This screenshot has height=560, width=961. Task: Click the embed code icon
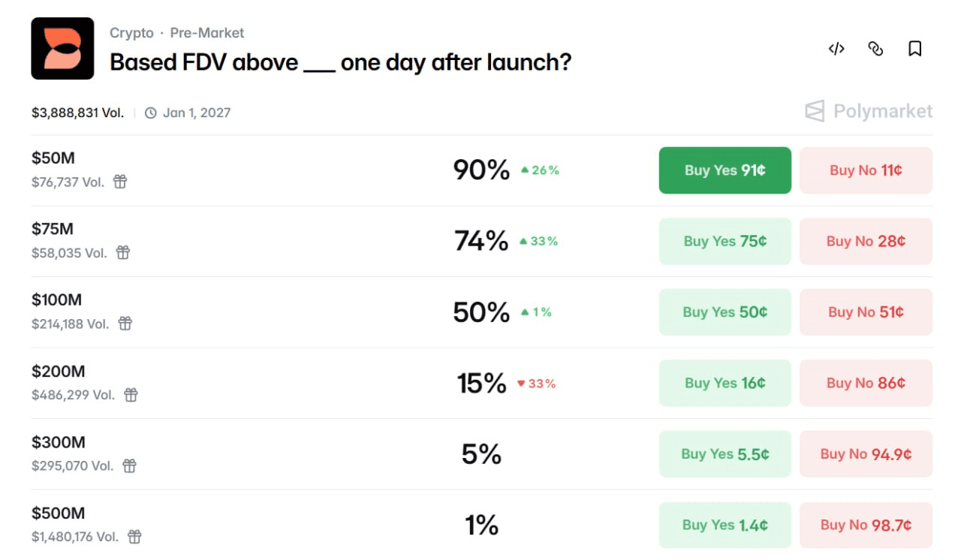coord(836,49)
